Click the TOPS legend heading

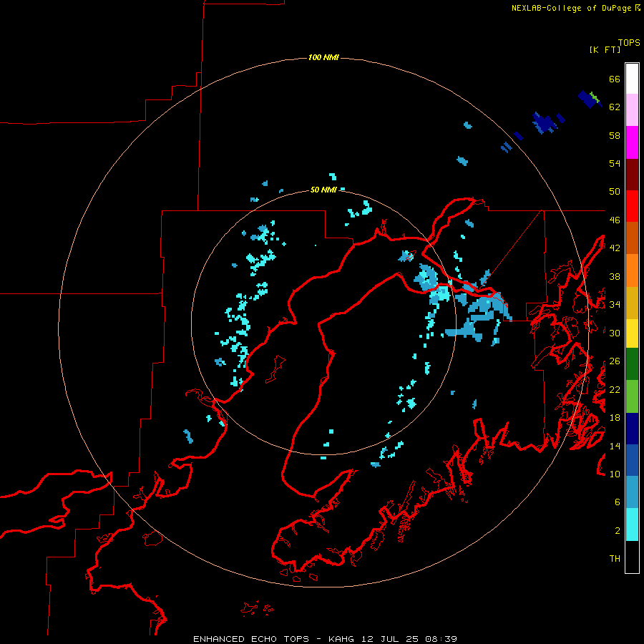coord(629,43)
